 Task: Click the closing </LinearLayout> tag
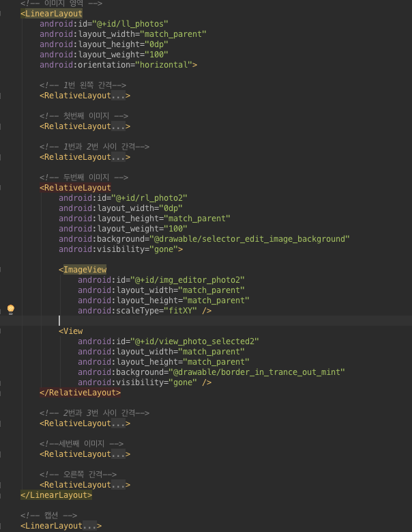click(56, 495)
